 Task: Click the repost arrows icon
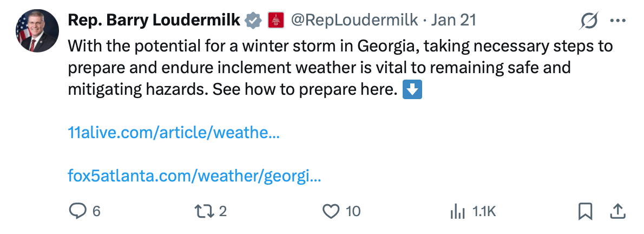(204, 211)
